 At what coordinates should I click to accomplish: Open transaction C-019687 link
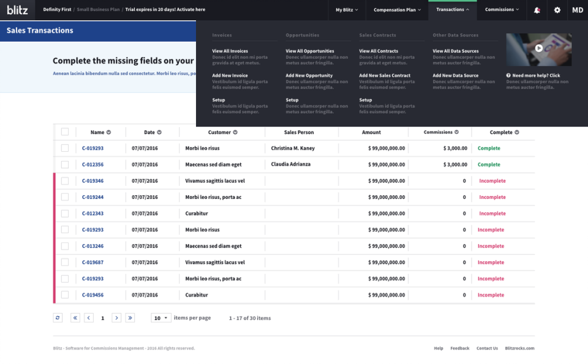pos(92,262)
